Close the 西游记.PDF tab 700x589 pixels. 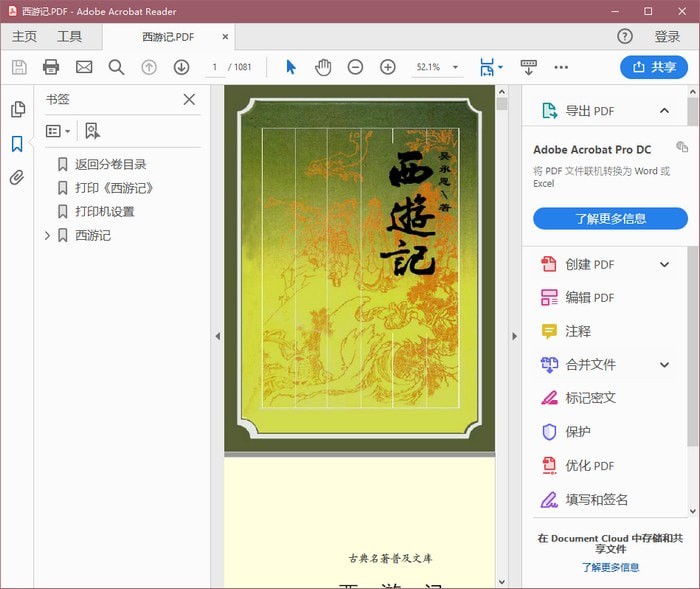pyautogui.click(x=225, y=37)
